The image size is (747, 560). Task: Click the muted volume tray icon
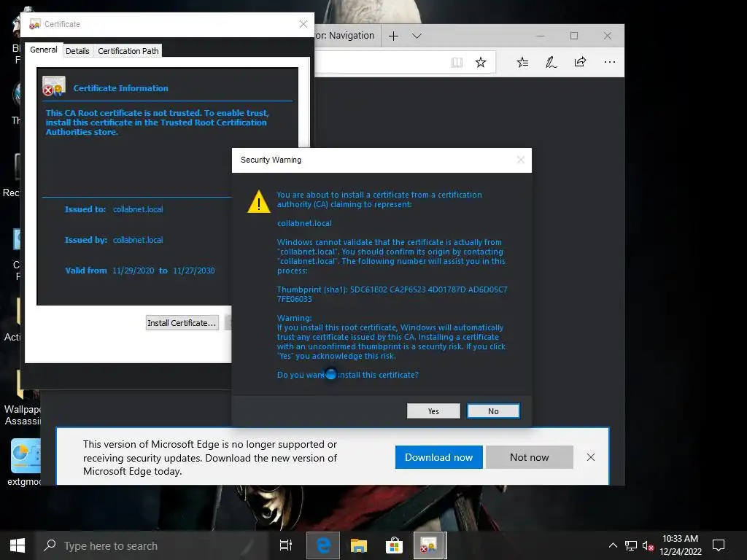pos(648,545)
